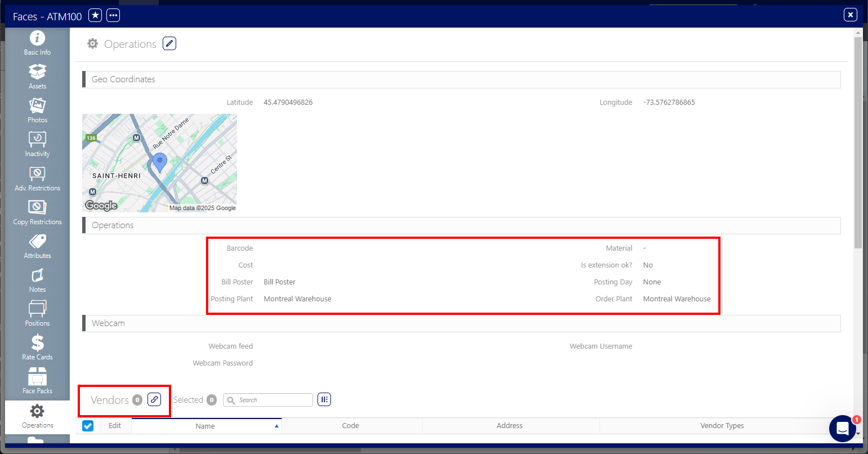The height and width of the screenshot is (454, 868).
Task: Click the Google logo link on map
Action: [101, 206]
